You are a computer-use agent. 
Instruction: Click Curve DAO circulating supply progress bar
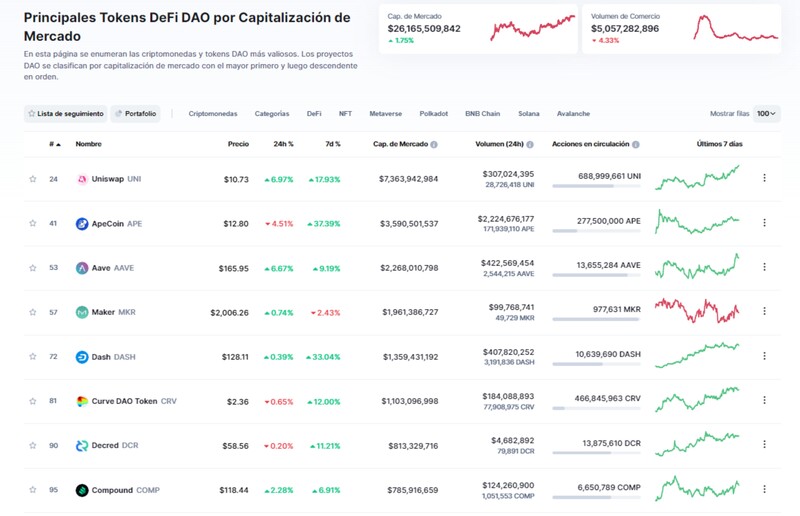596,408
